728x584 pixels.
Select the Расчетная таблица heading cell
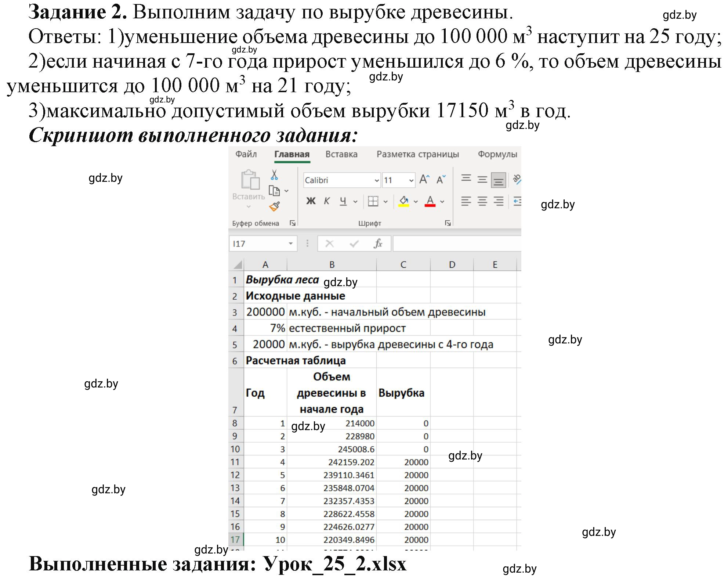tap(265, 361)
